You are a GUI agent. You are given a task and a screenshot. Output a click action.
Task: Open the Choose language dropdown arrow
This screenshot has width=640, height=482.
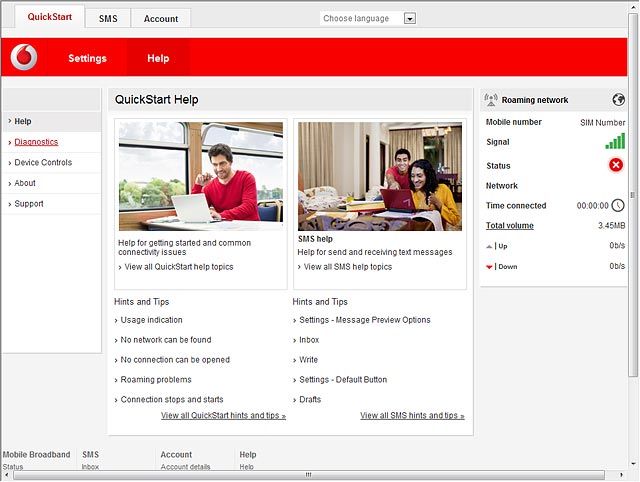tap(410, 18)
